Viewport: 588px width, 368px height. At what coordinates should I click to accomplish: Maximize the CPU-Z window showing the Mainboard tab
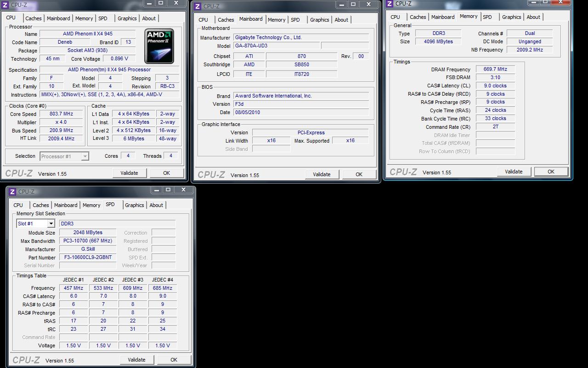353,4
